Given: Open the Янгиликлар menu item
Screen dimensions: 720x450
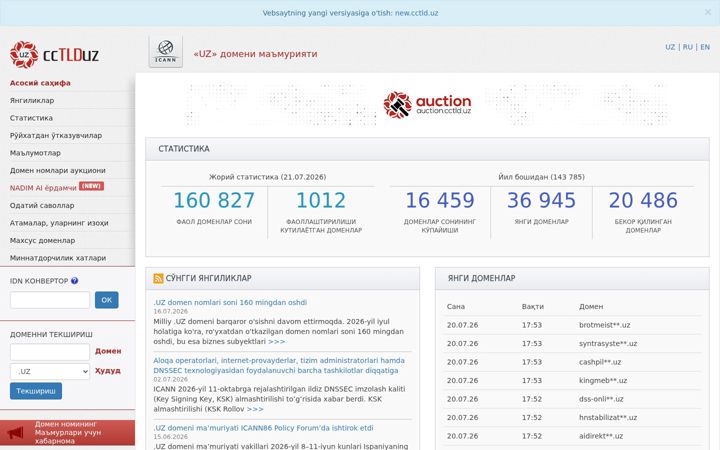Looking at the screenshot, I should tap(32, 101).
